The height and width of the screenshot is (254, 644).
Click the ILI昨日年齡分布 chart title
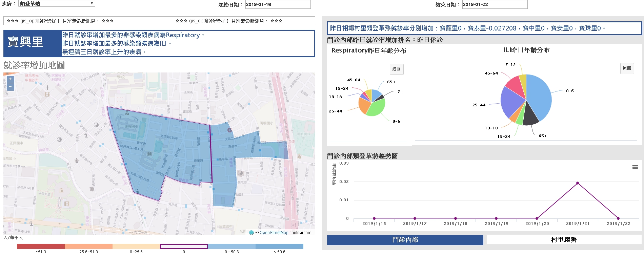[x=526, y=50]
